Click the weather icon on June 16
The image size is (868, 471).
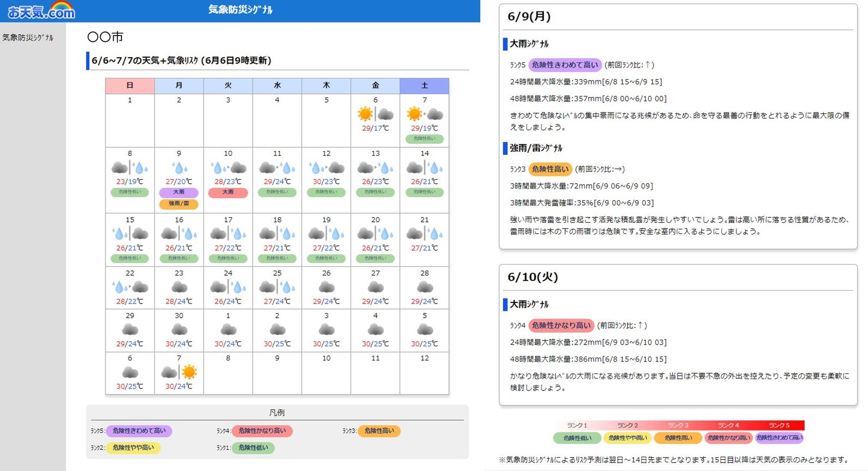[x=179, y=233]
